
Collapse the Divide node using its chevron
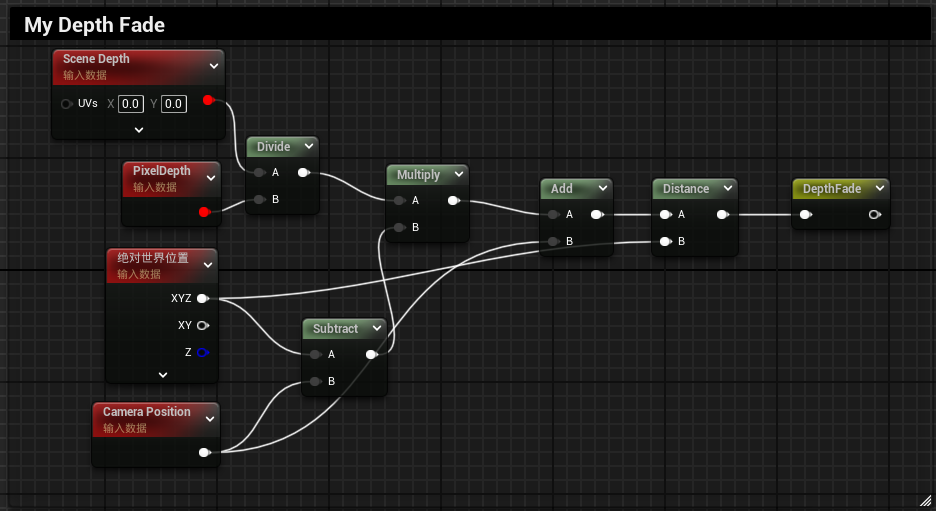(307, 146)
